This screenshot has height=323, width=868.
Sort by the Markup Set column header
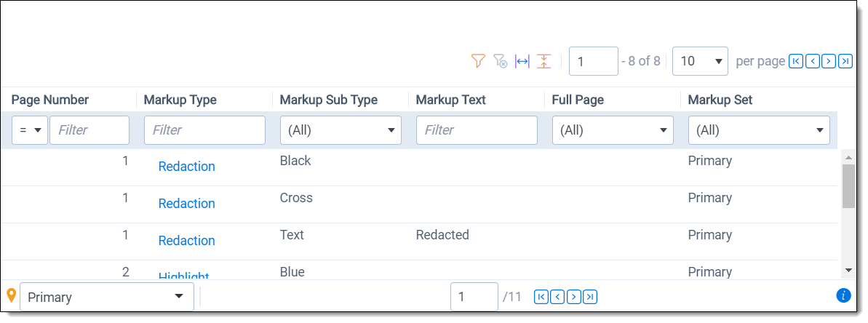coord(720,100)
